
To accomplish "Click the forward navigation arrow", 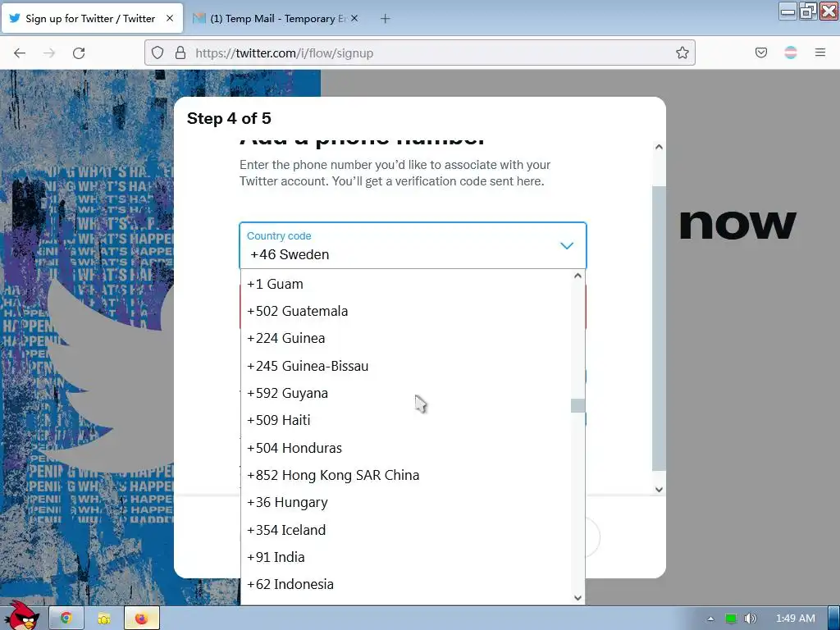I will (x=49, y=53).
